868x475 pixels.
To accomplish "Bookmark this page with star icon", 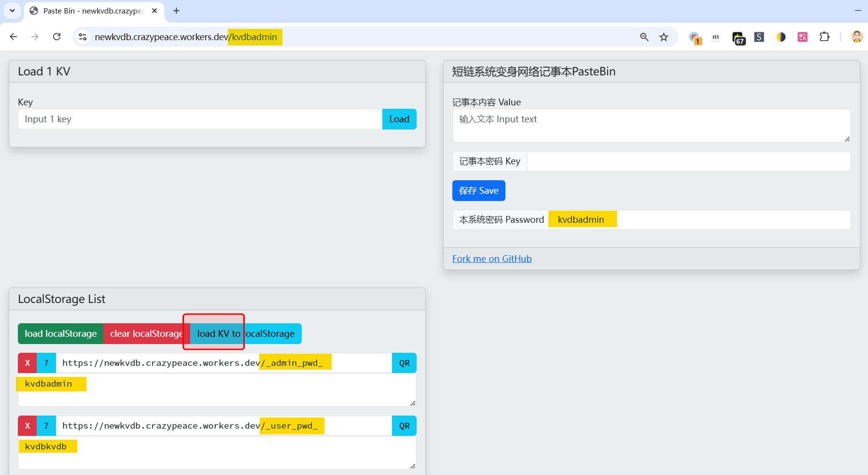I will 664,37.
